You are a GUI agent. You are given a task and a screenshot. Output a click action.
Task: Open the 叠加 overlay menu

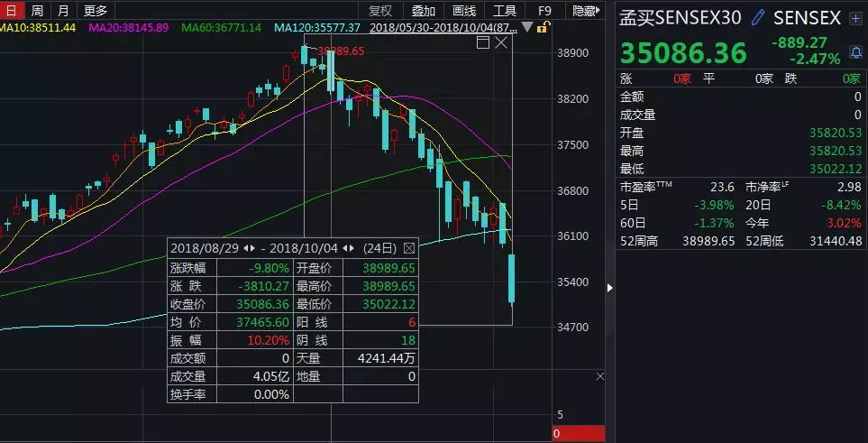pyautogui.click(x=424, y=11)
